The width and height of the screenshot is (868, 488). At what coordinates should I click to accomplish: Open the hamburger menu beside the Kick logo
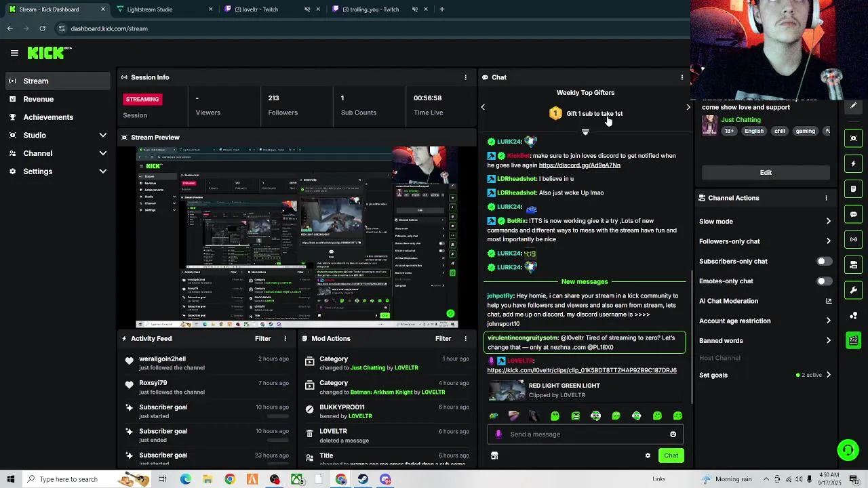tap(14, 53)
